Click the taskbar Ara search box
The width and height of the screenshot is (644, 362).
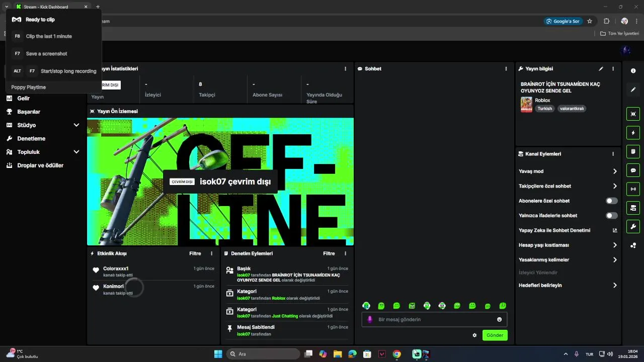[262, 354]
